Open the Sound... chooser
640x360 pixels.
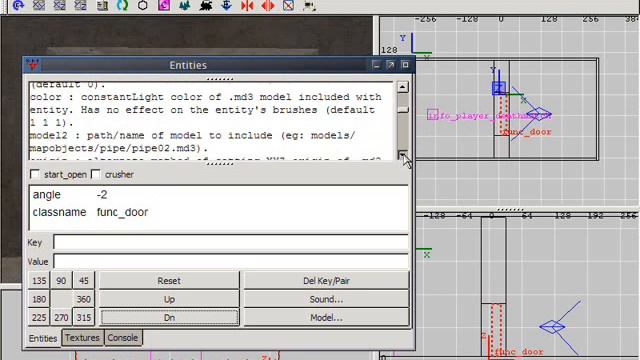click(x=326, y=299)
